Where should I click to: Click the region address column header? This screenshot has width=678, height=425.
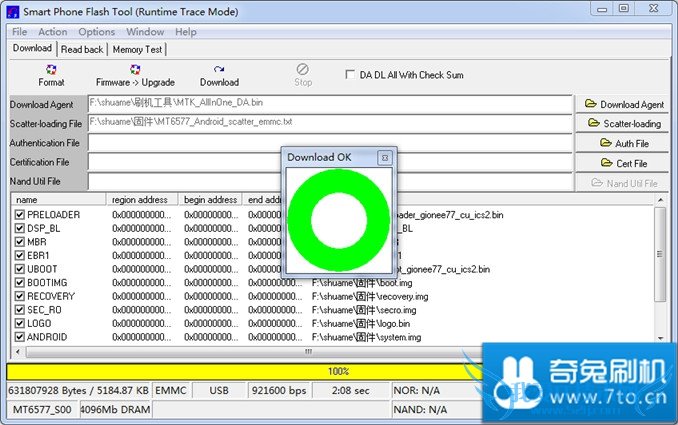click(x=143, y=200)
